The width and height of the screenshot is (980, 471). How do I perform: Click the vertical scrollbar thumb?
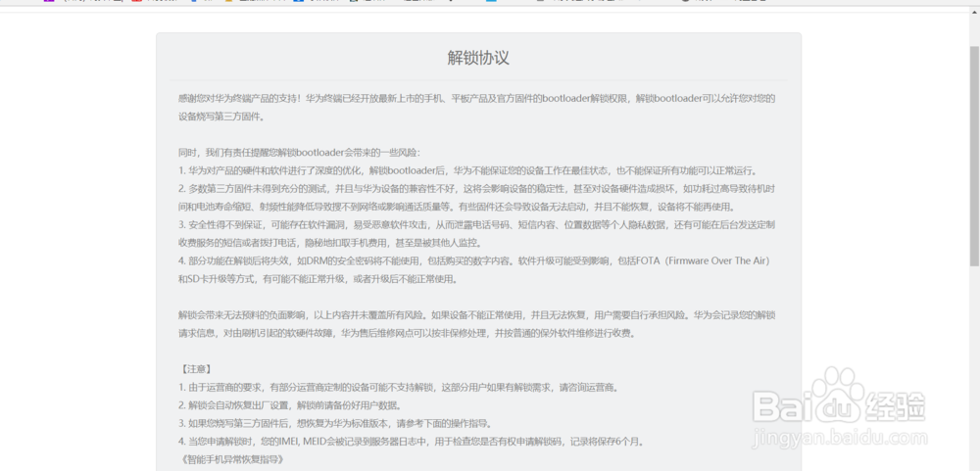point(974,156)
